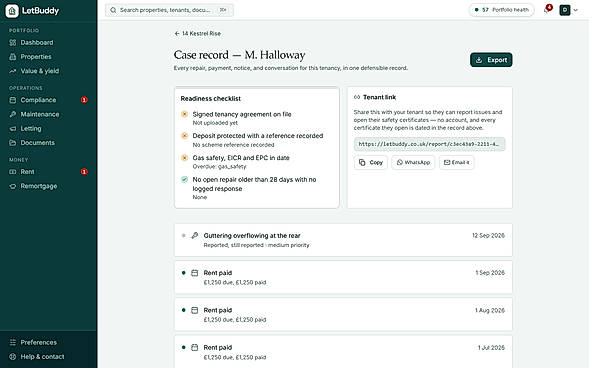Click the Letting megaphone icon
This screenshot has width=589, height=368.
pyautogui.click(x=13, y=128)
